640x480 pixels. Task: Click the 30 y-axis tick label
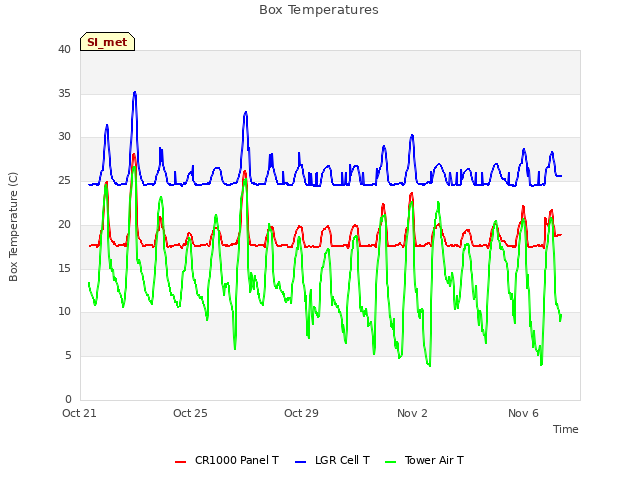click(64, 137)
